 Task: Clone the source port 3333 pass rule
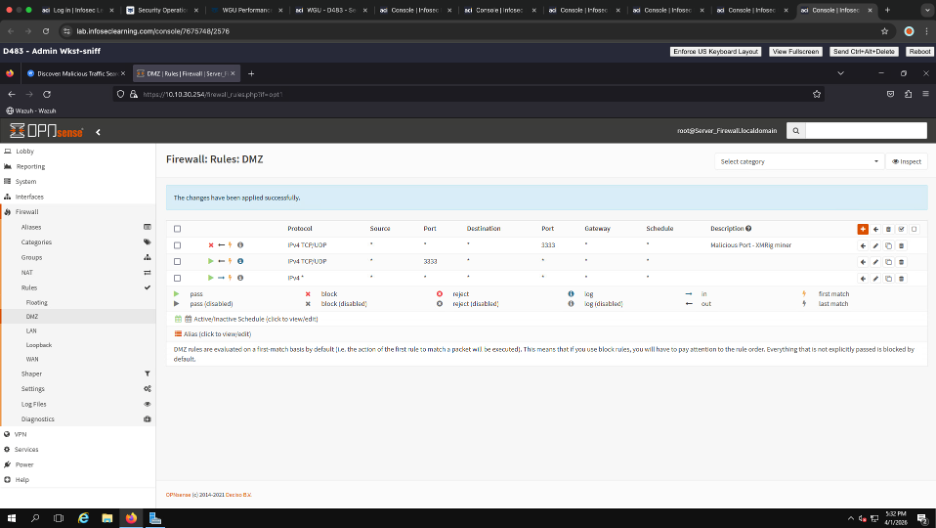pos(888,262)
